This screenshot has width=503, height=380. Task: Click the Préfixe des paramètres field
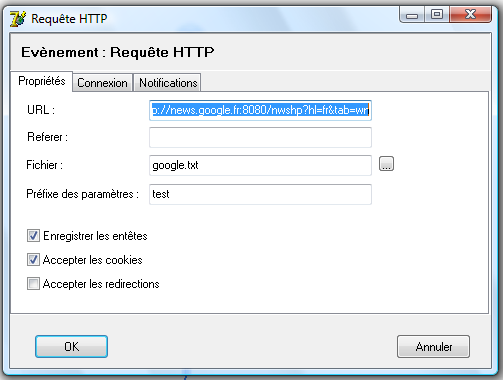point(260,194)
